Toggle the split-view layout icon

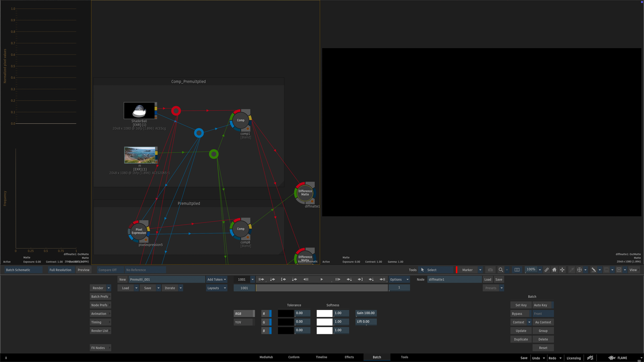click(x=517, y=270)
